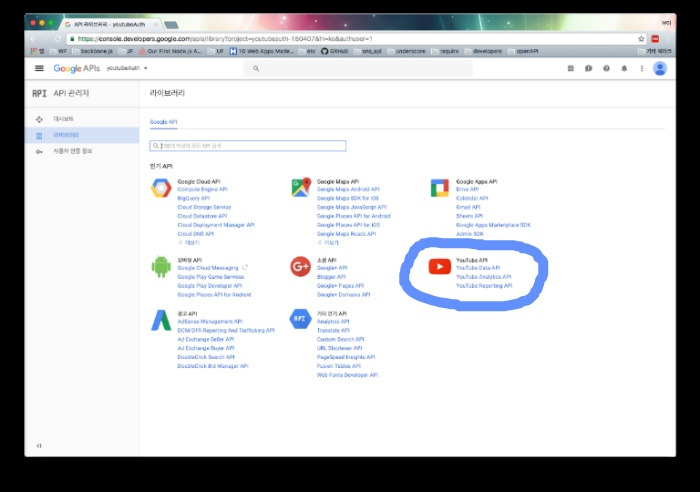This screenshot has height=492, width=700.
Task: Click the Android robot icon
Action: pos(161,267)
